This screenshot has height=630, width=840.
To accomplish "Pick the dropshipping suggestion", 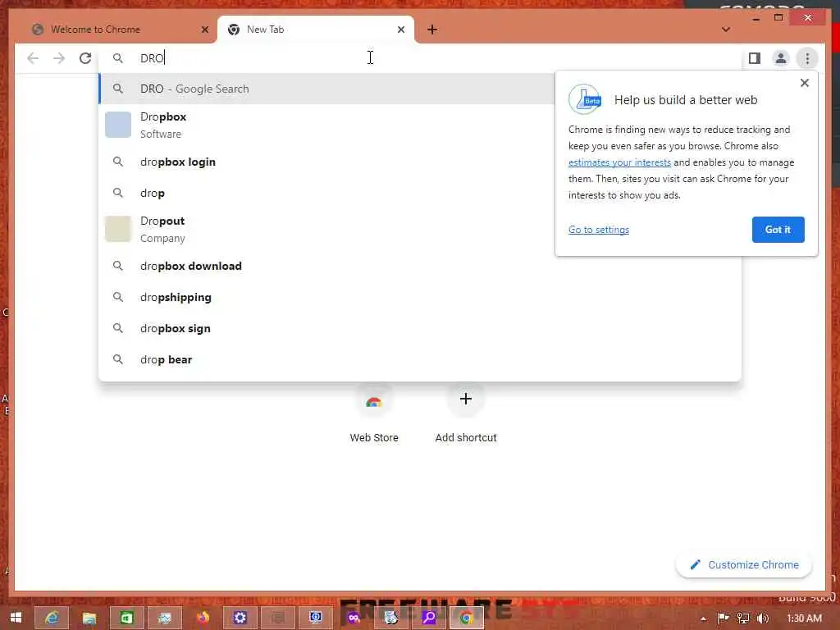I will [420, 297].
